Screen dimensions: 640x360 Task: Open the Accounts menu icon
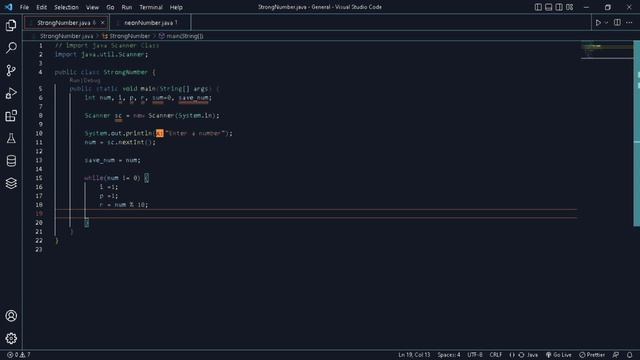point(11,316)
